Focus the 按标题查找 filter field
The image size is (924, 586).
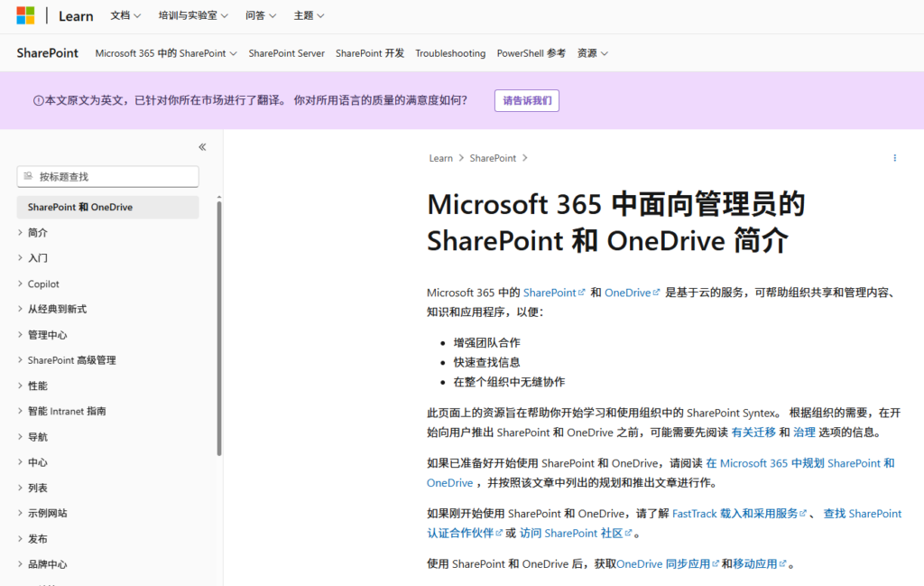click(108, 176)
